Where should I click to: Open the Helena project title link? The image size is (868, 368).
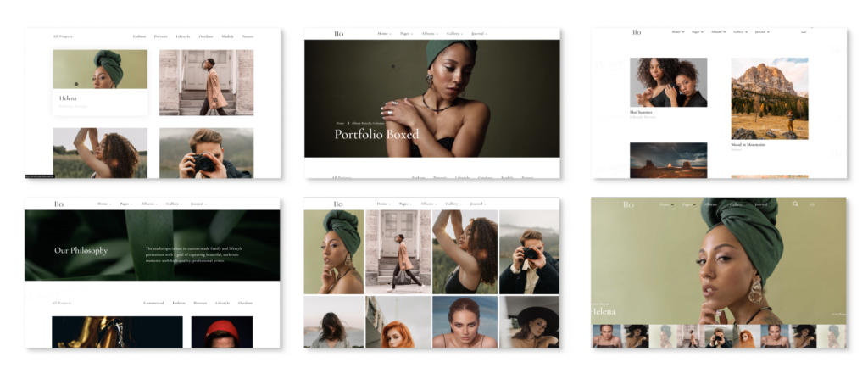pos(68,98)
